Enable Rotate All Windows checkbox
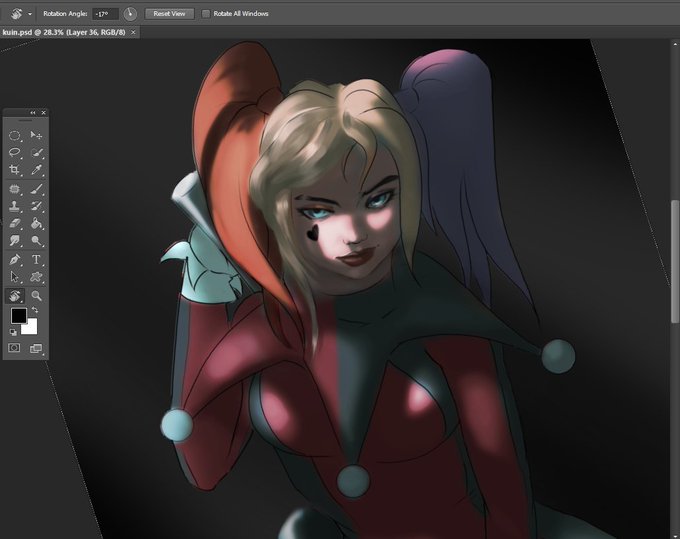 coord(206,14)
